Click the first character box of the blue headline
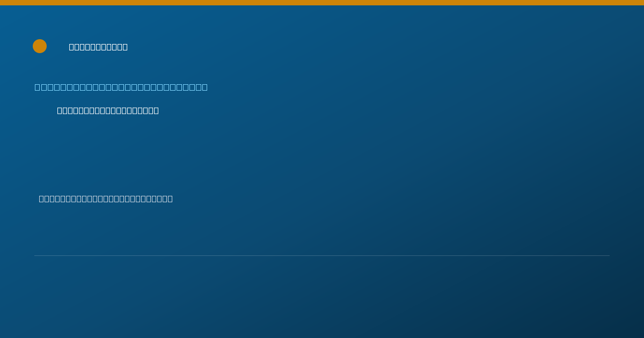The image size is (644, 338). point(38,87)
